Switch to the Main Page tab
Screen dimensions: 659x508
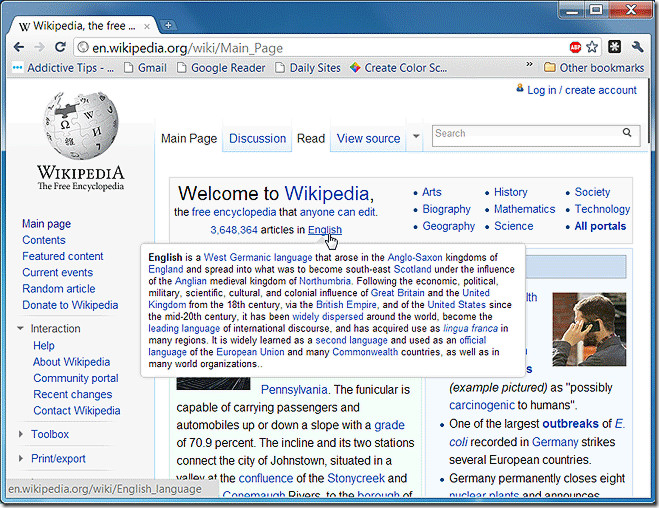click(189, 138)
